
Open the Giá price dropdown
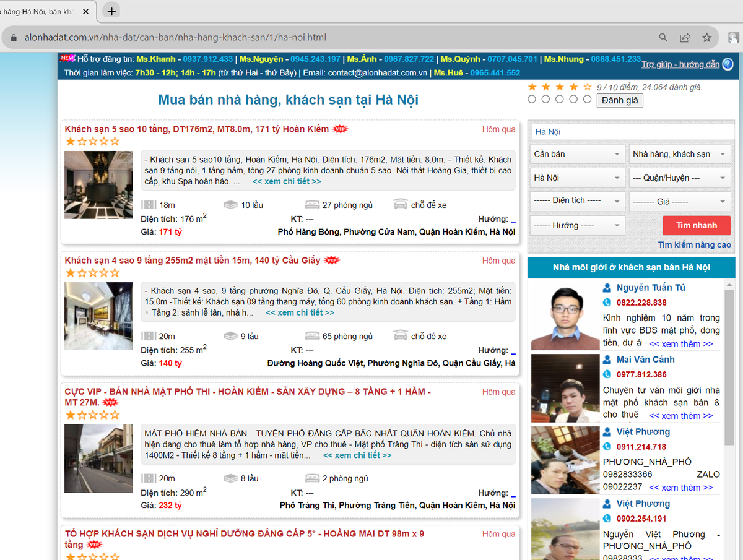679,201
